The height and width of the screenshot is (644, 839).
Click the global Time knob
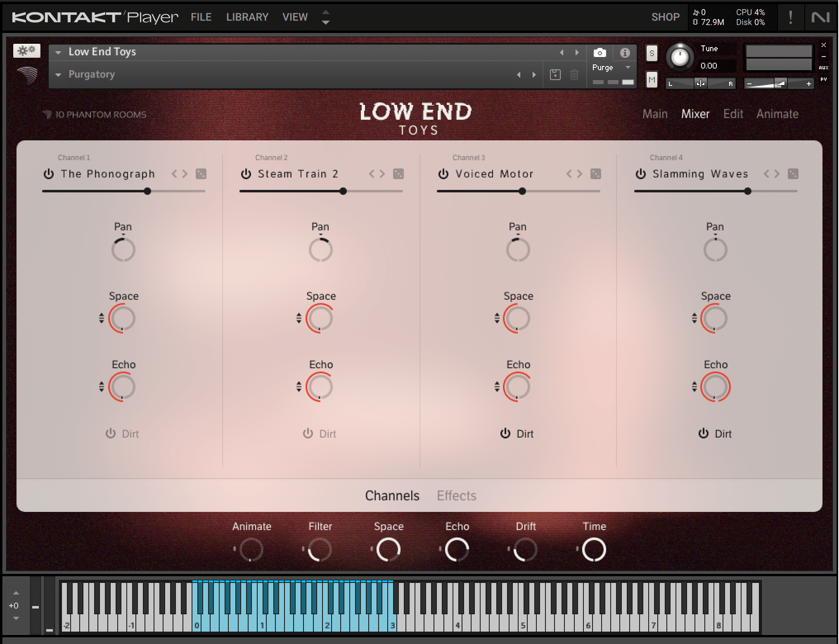click(x=594, y=549)
